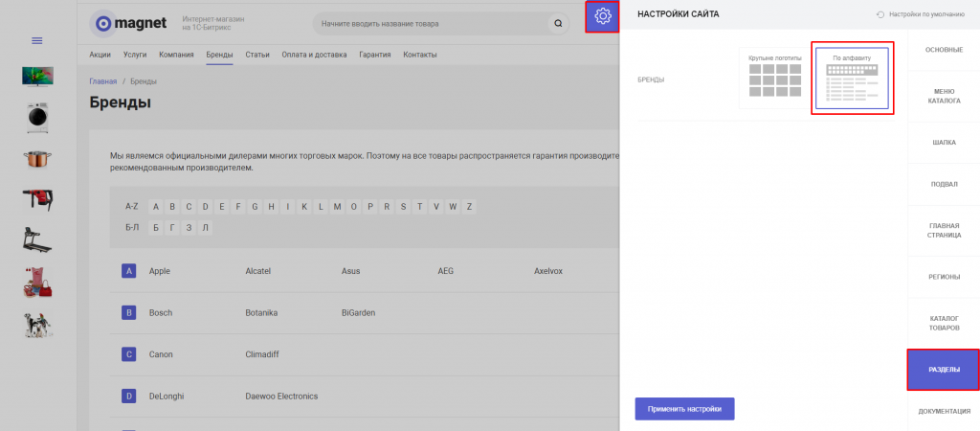Filter brands by Cyrillic letter Б

(x=156, y=228)
